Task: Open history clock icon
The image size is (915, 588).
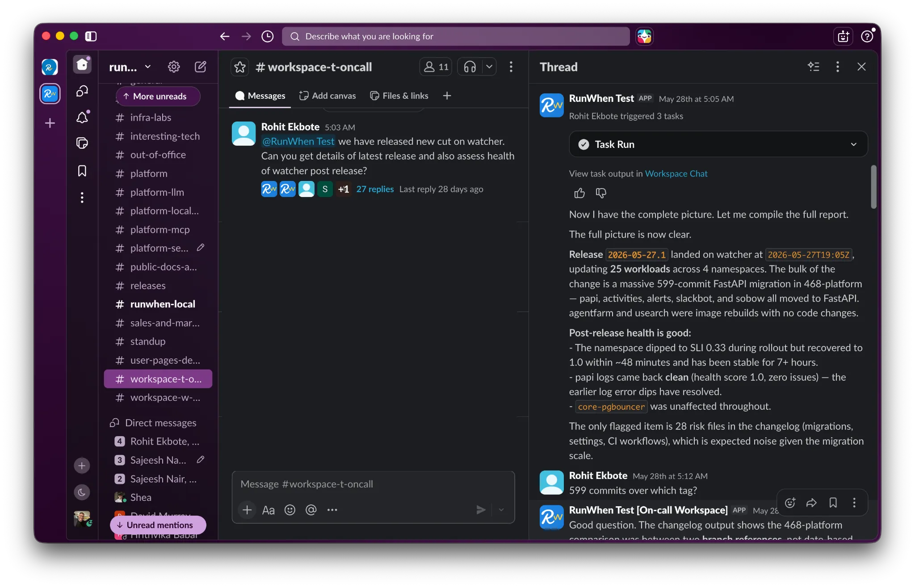Action: point(268,36)
